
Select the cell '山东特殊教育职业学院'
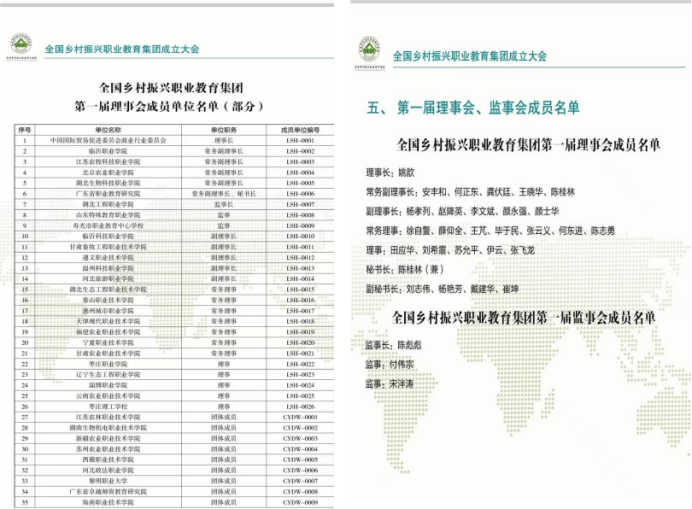point(108,215)
